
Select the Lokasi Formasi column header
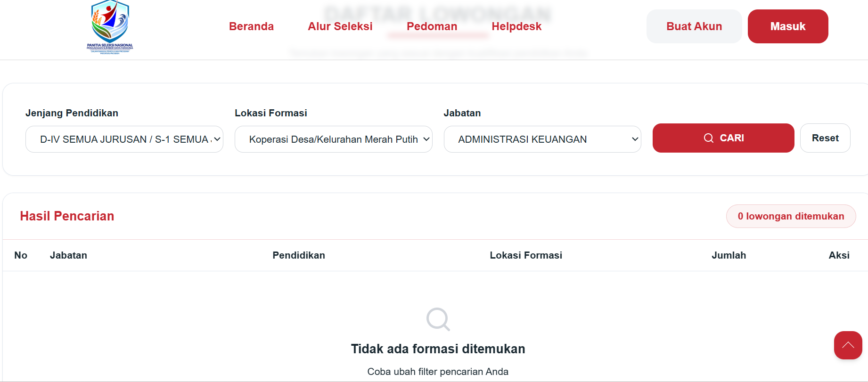[525, 255]
